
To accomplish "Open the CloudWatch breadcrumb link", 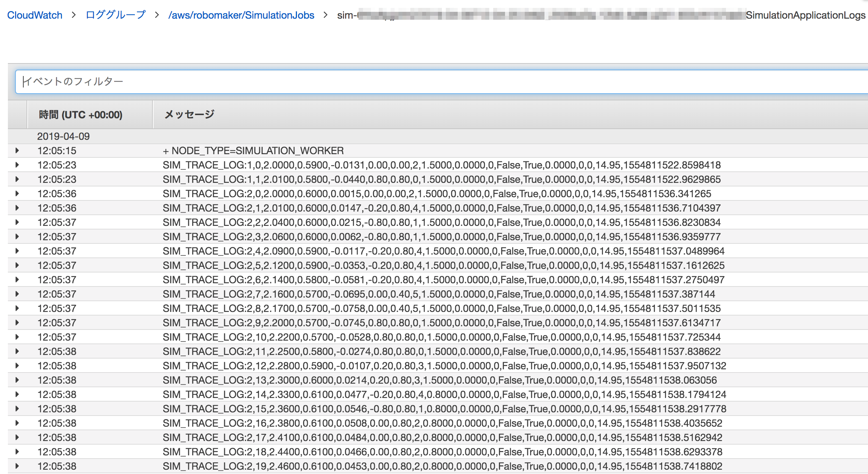I will (x=34, y=15).
